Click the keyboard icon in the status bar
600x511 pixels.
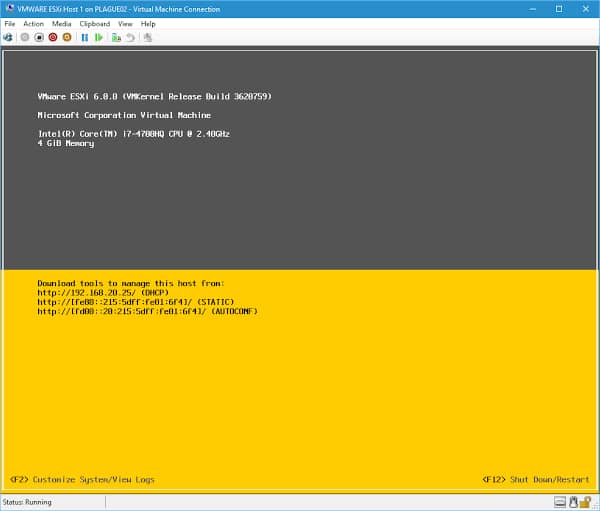[x=560, y=502]
